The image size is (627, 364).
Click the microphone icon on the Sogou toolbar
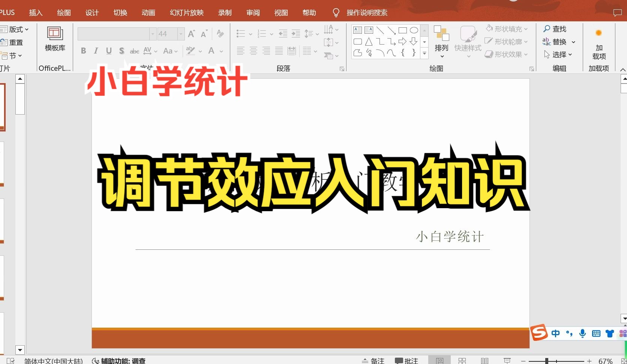pos(582,333)
